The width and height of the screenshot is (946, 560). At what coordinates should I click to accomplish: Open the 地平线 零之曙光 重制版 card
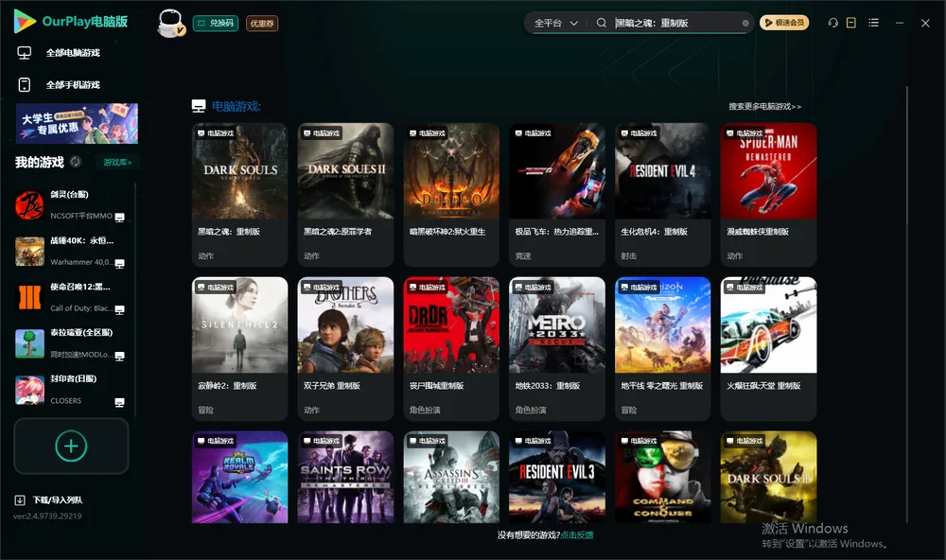663,348
